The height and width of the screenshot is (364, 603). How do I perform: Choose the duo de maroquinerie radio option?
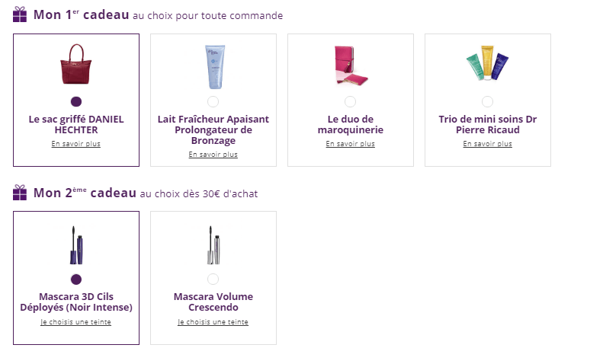pyautogui.click(x=350, y=101)
